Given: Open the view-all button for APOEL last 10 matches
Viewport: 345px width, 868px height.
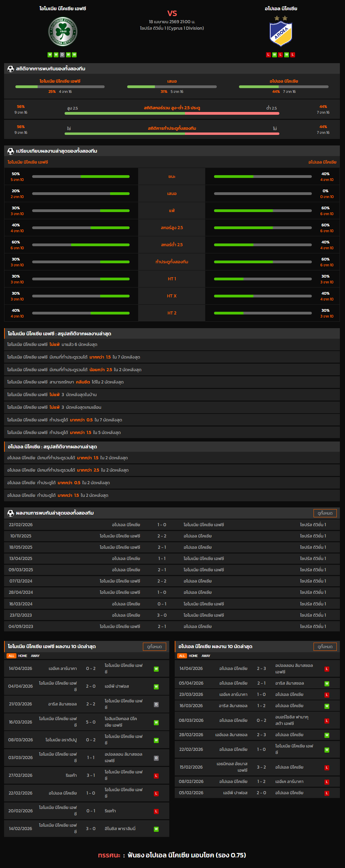Looking at the screenshot, I should 325,647.
